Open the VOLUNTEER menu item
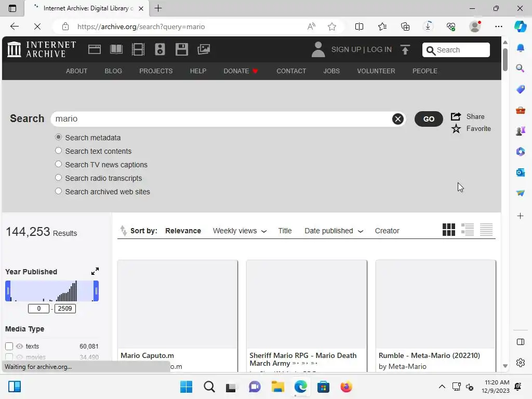 coord(376,71)
